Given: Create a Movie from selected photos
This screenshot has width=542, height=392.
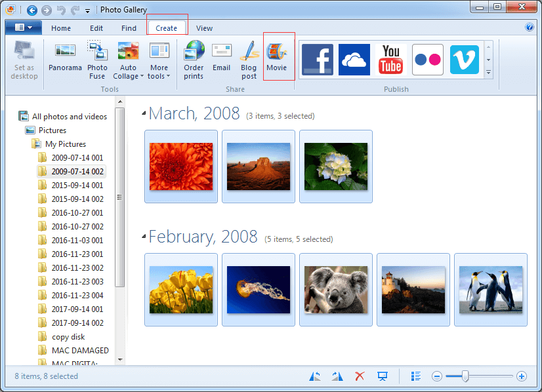Looking at the screenshot, I should pyautogui.click(x=278, y=59).
